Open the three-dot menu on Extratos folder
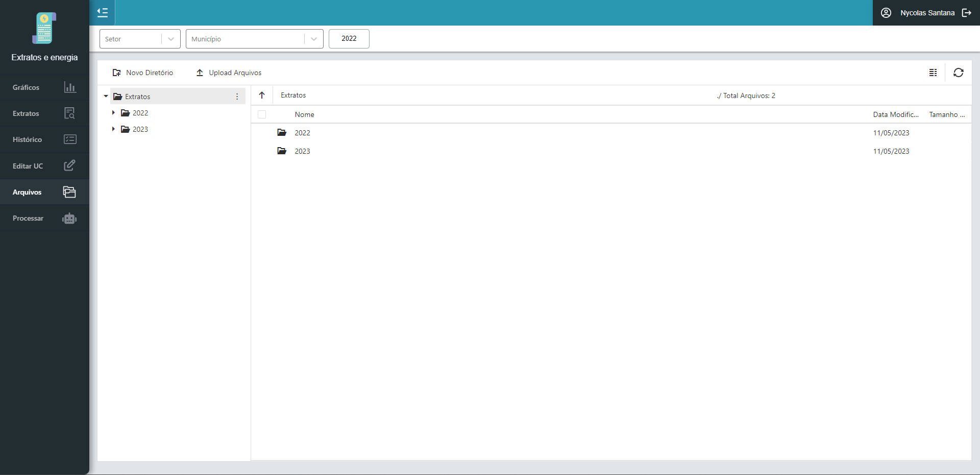 [x=237, y=97]
